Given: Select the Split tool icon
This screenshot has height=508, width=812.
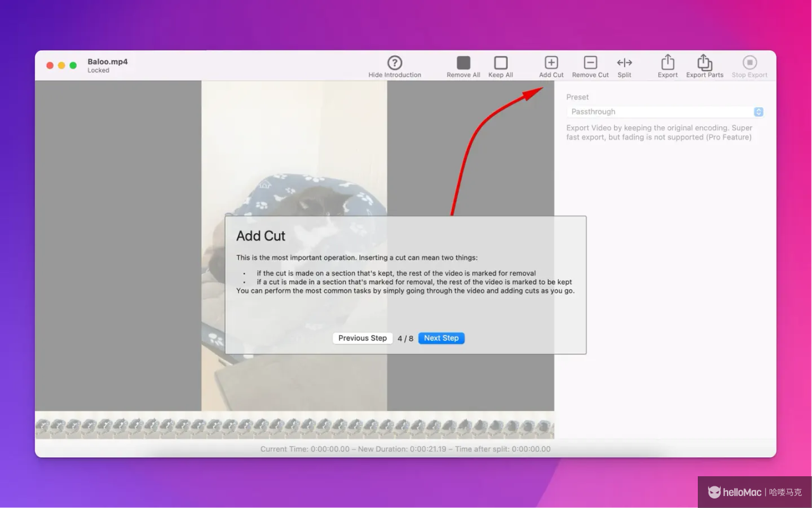Looking at the screenshot, I should click(x=624, y=62).
